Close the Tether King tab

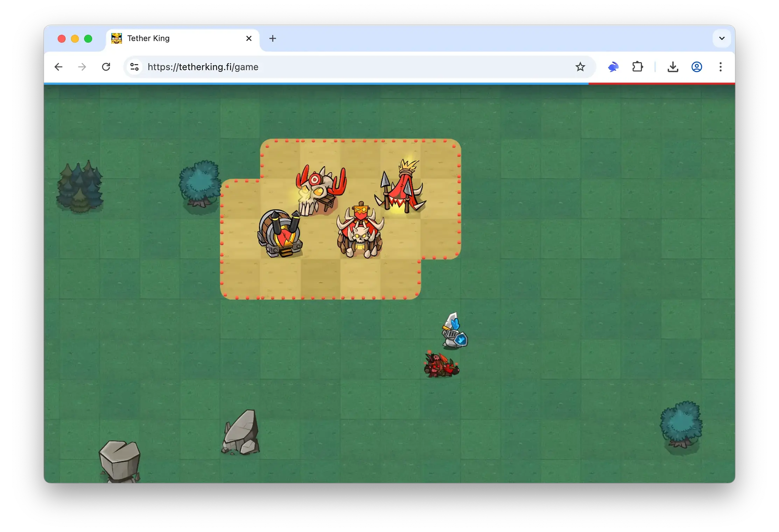[249, 38]
